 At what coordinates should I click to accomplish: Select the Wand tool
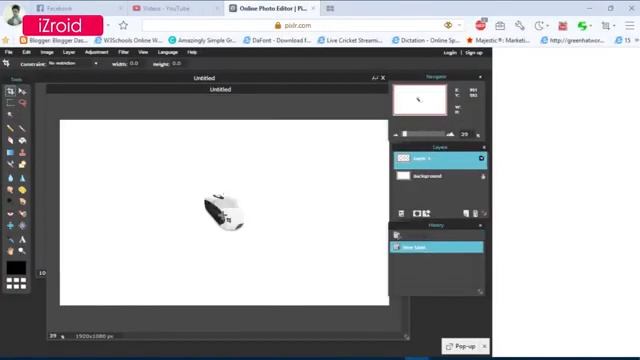click(x=10, y=115)
